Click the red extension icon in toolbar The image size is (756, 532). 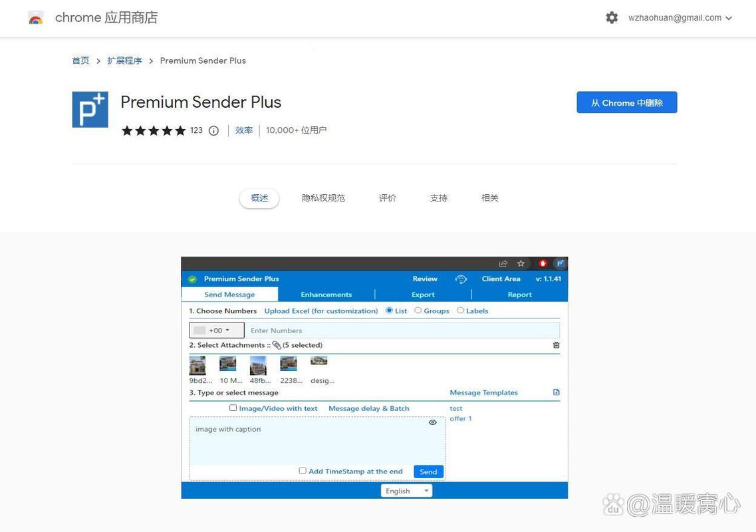pyautogui.click(x=543, y=263)
